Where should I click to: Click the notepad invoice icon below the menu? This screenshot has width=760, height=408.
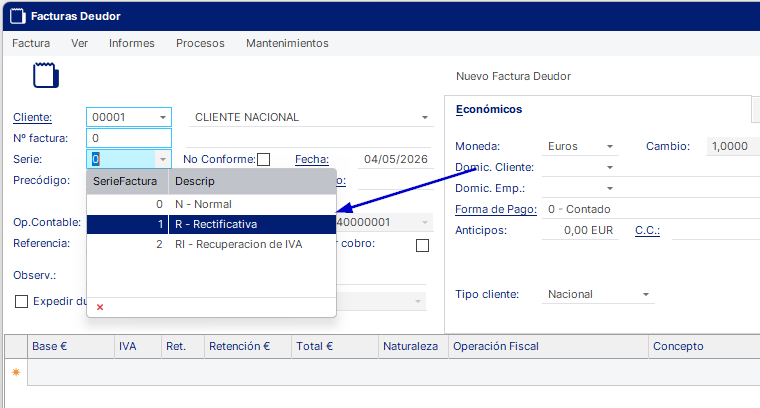[x=46, y=76]
